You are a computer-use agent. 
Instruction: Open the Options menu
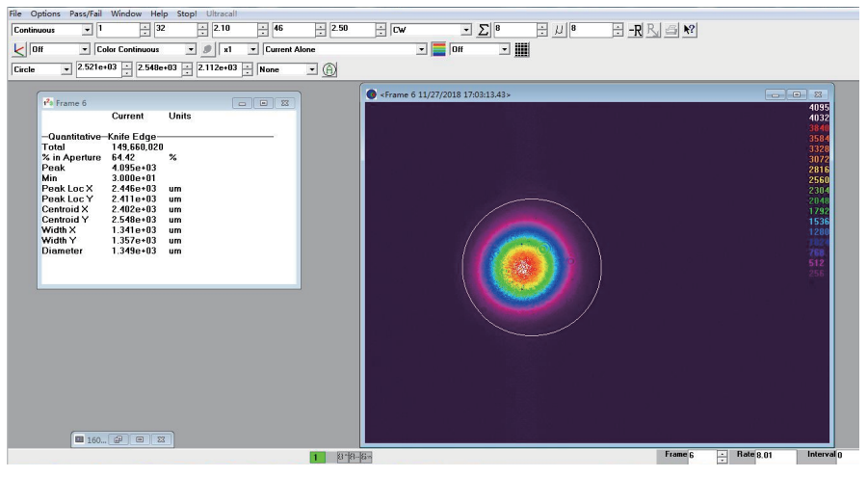[x=45, y=13]
